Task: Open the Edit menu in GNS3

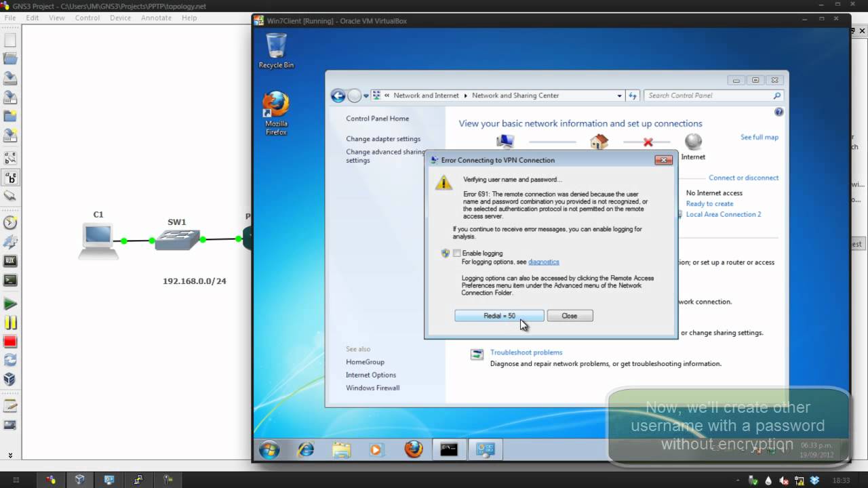Action: click(33, 18)
